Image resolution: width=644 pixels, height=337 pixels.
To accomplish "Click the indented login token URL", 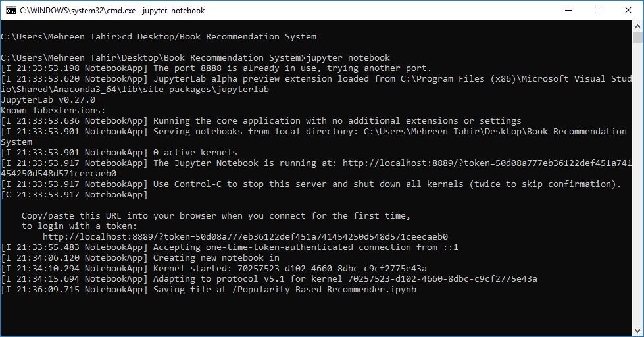I will point(245,237).
